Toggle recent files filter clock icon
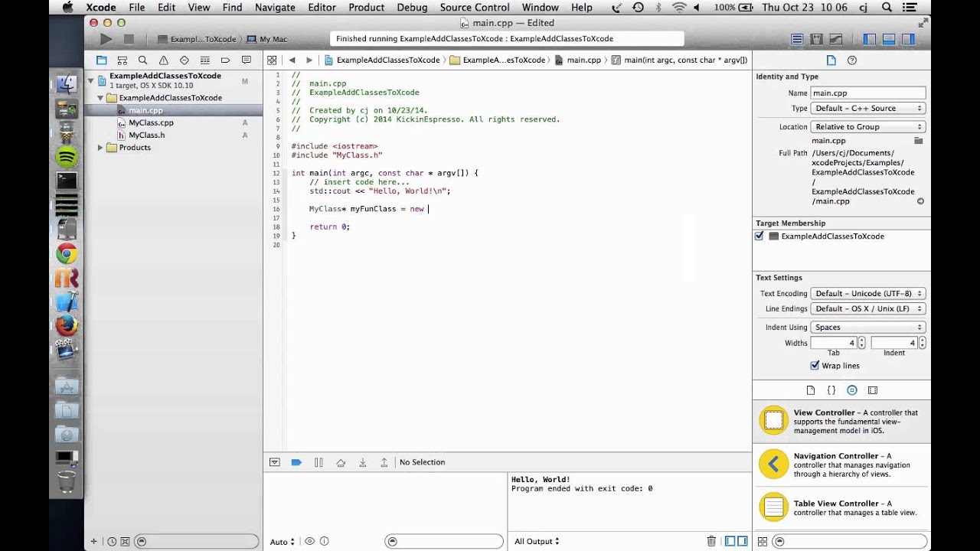The image size is (980, 551). pos(112,541)
